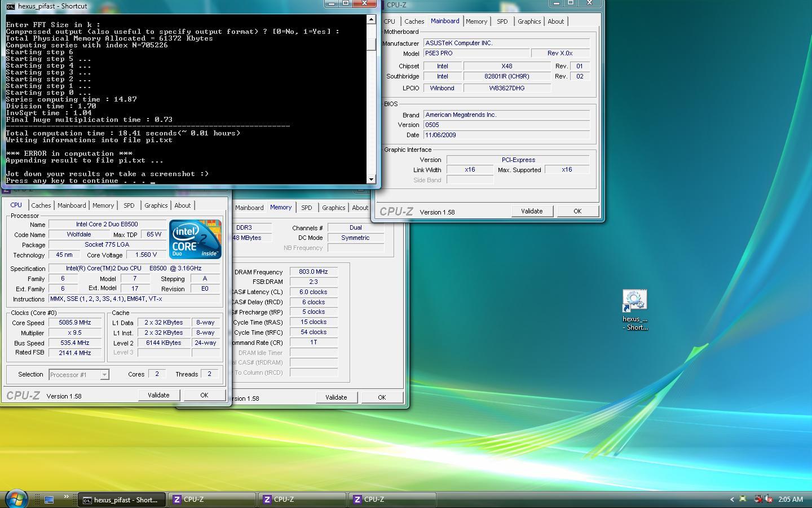812x508 pixels.
Task: Select About tab in Memory window
Action: click(360, 208)
